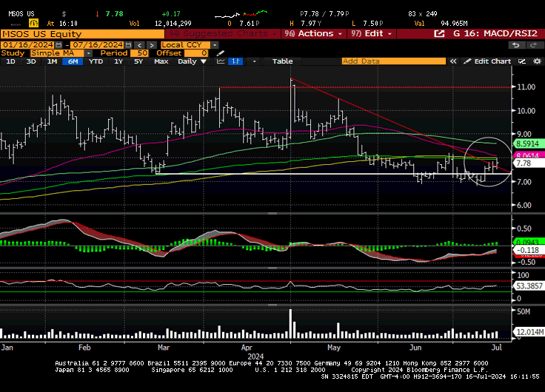Expand chart type options dropdown arrow

tap(254, 61)
